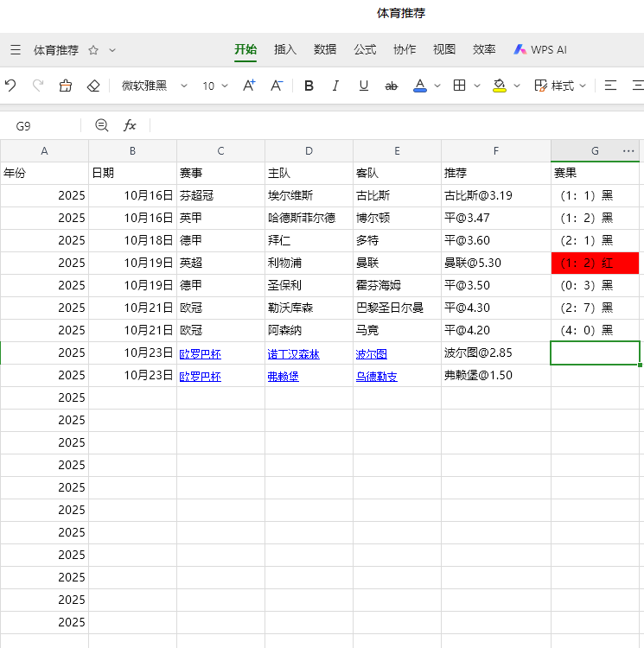Viewport: 644px width, 648px height.
Task: Increase font size with the A+ icon
Action: pyautogui.click(x=249, y=86)
